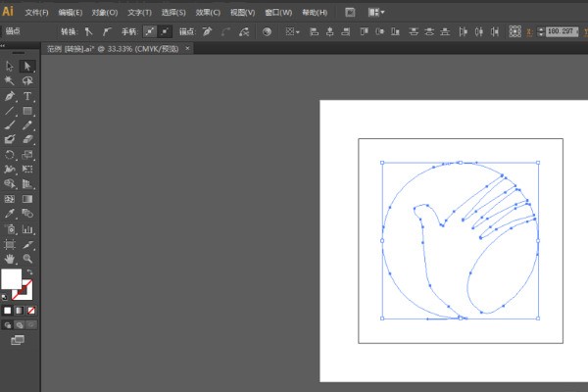Select the Direct Selection tool

click(27, 67)
